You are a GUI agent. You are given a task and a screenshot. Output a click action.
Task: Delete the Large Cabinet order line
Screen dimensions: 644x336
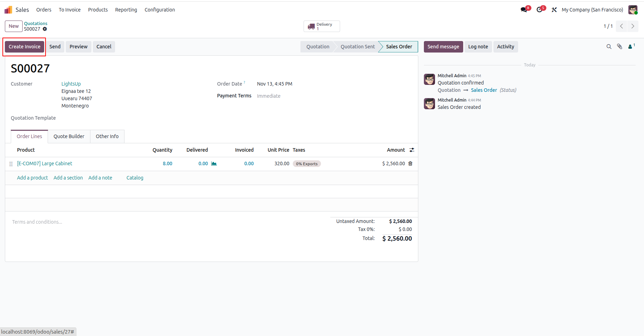click(x=410, y=163)
